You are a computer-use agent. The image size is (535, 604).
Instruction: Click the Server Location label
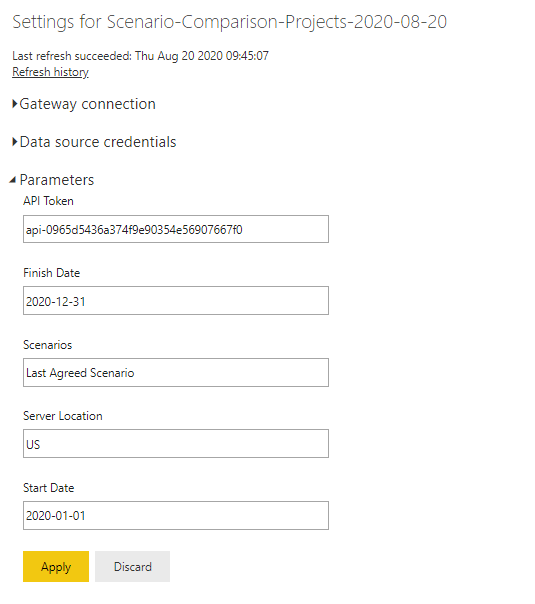click(x=63, y=416)
